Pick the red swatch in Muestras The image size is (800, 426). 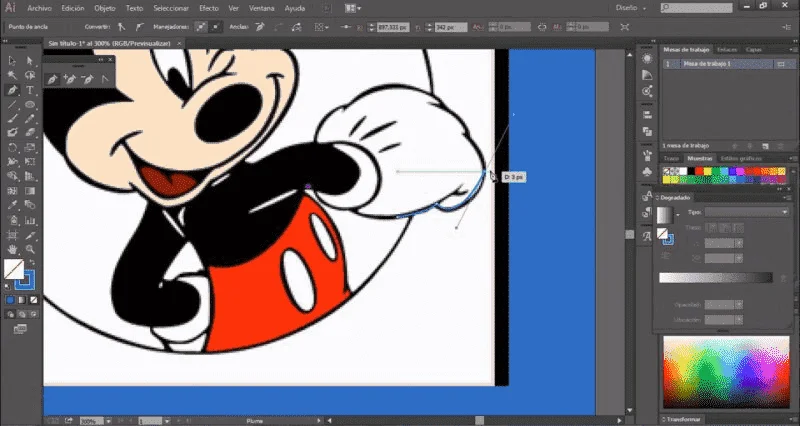pyautogui.click(x=699, y=171)
